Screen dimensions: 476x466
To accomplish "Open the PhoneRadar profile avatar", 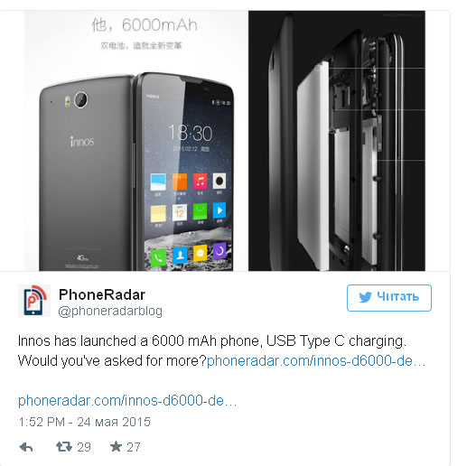I will (x=34, y=301).
